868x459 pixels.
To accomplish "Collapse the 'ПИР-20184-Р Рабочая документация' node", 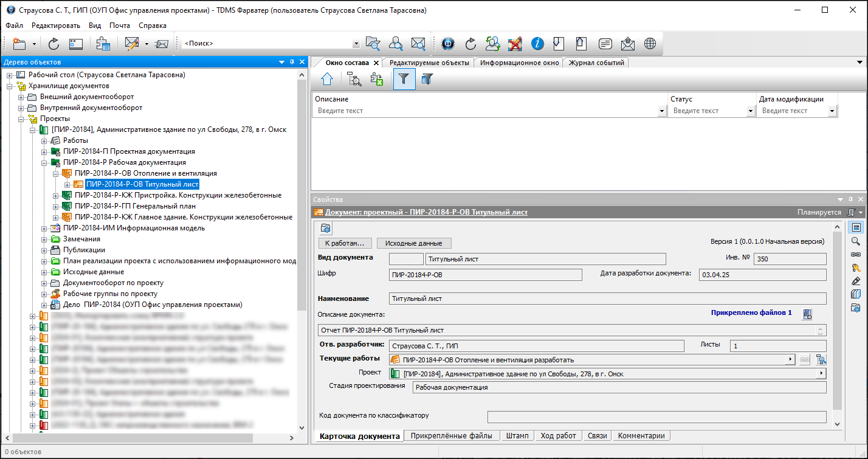I will pyautogui.click(x=44, y=162).
